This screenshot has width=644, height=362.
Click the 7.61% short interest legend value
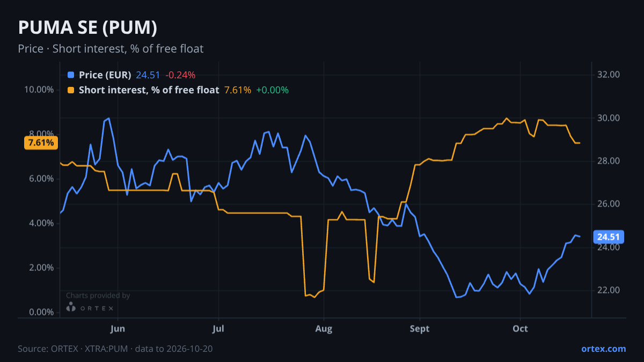tap(238, 90)
